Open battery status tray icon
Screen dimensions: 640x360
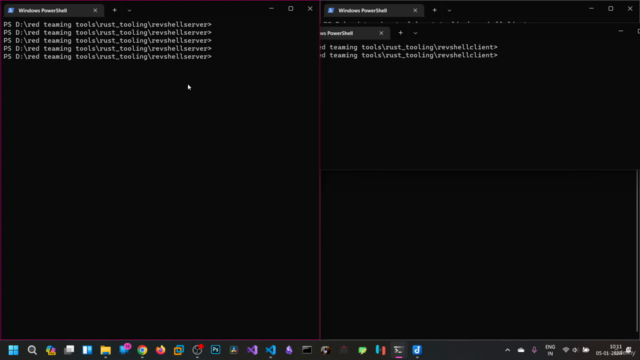pyautogui.click(x=586, y=350)
